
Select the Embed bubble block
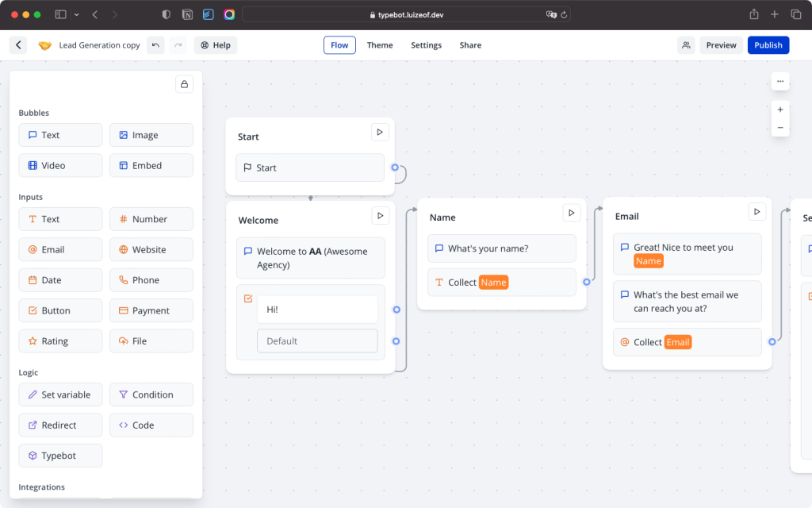pyautogui.click(x=151, y=165)
